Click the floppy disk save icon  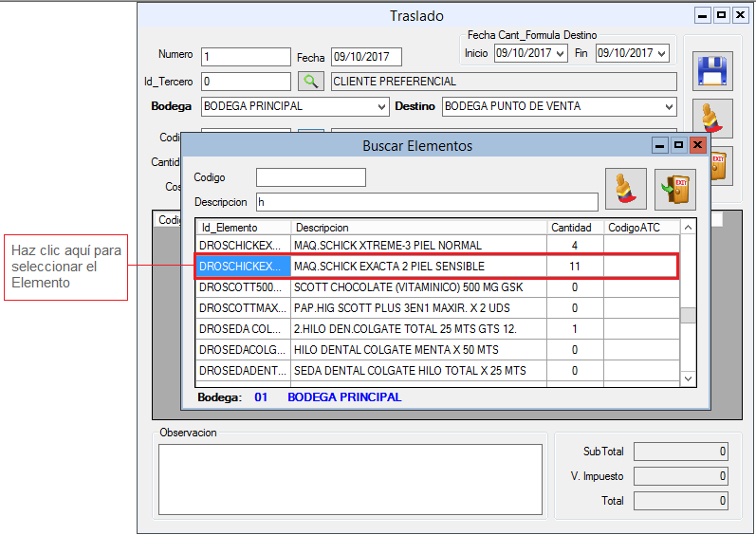[x=710, y=73]
